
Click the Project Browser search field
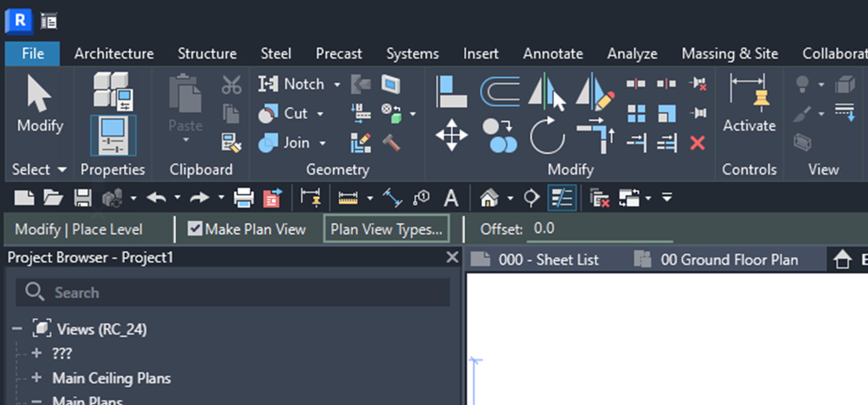[233, 292]
